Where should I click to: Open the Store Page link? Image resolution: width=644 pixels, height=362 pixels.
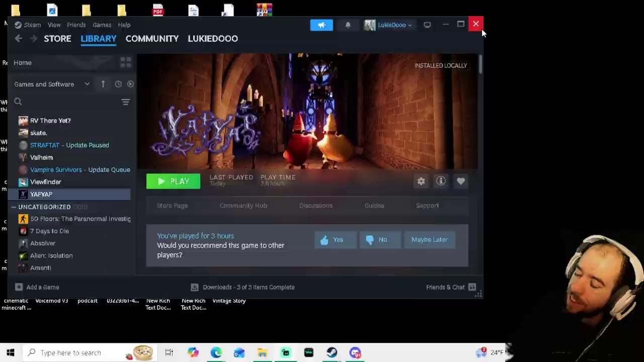pos(172,206)
